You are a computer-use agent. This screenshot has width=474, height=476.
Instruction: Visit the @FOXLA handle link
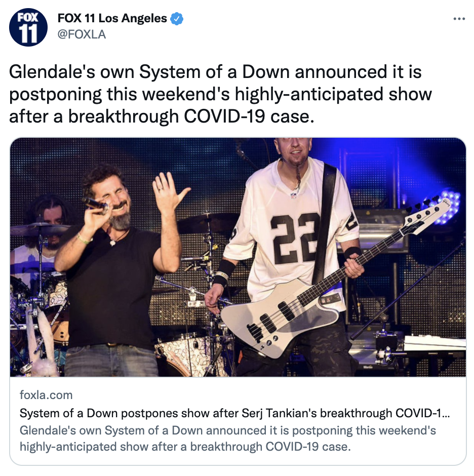(x=82, y=34)
